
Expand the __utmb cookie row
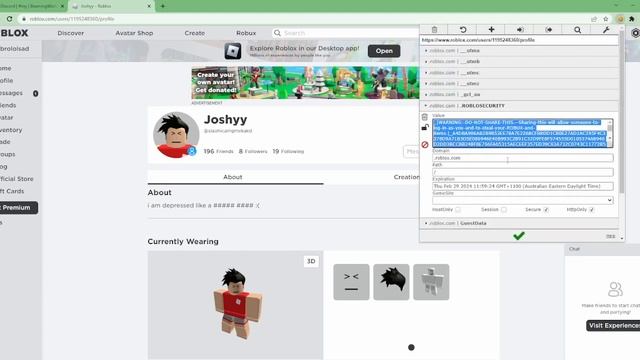(519, 62)
